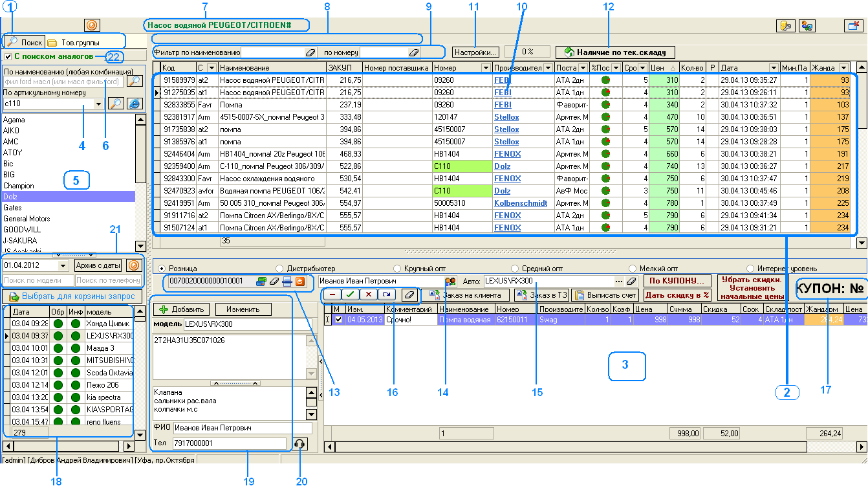
Task: Select the 'Средний опт' price level
Action: point(515,268)
